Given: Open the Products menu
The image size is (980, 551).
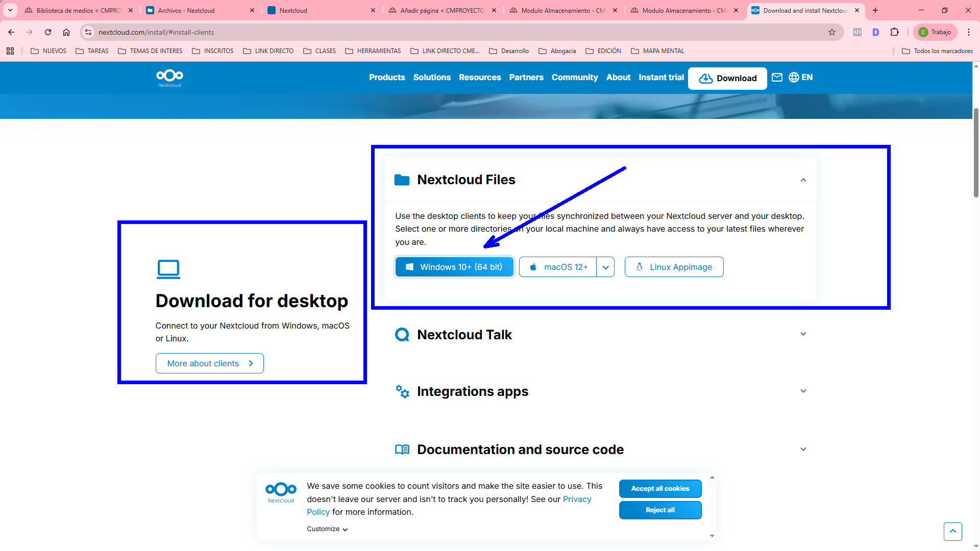Looking at the screenshot, I should pyautogui.click(x=387, y=78).
